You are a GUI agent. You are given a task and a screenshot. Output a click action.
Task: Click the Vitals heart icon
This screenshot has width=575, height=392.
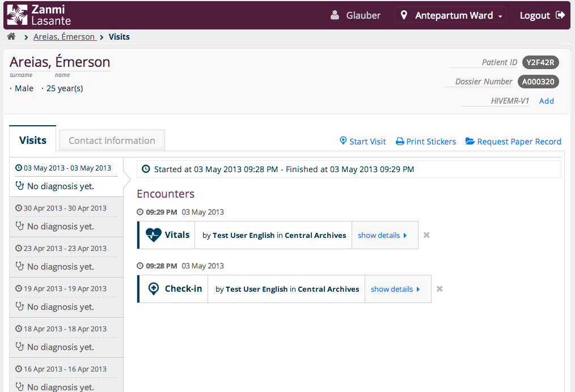(154, 235)
